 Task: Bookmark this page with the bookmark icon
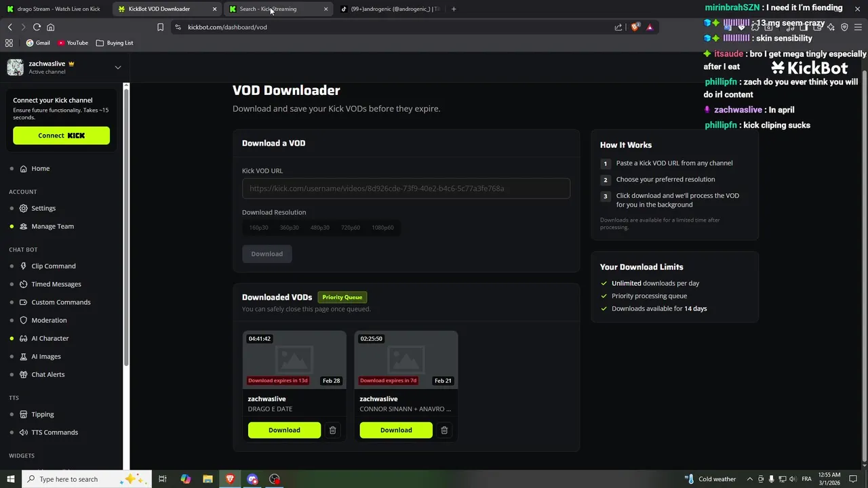[160, 27]
